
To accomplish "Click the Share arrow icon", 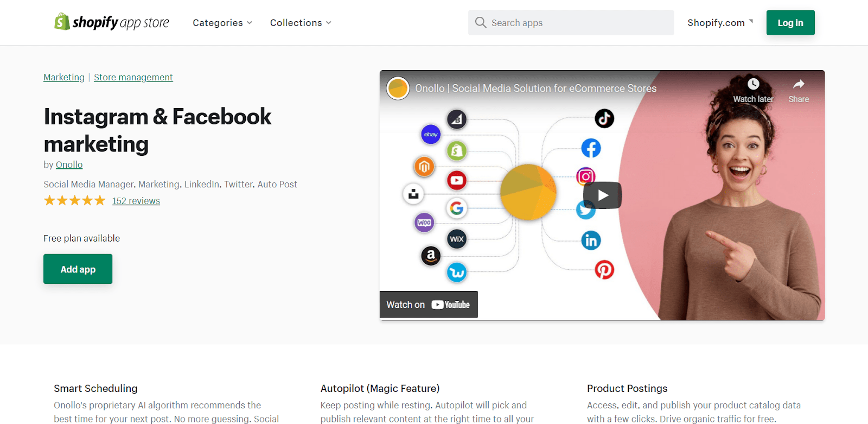I will click(x=799, y=84).
